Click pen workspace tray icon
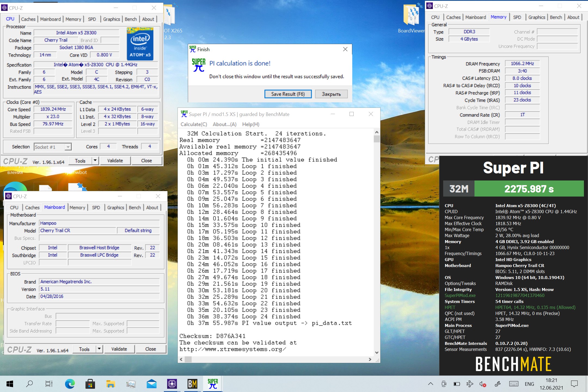Image resolution: width=588 pixels, height=392 pixels. (498, 384)
